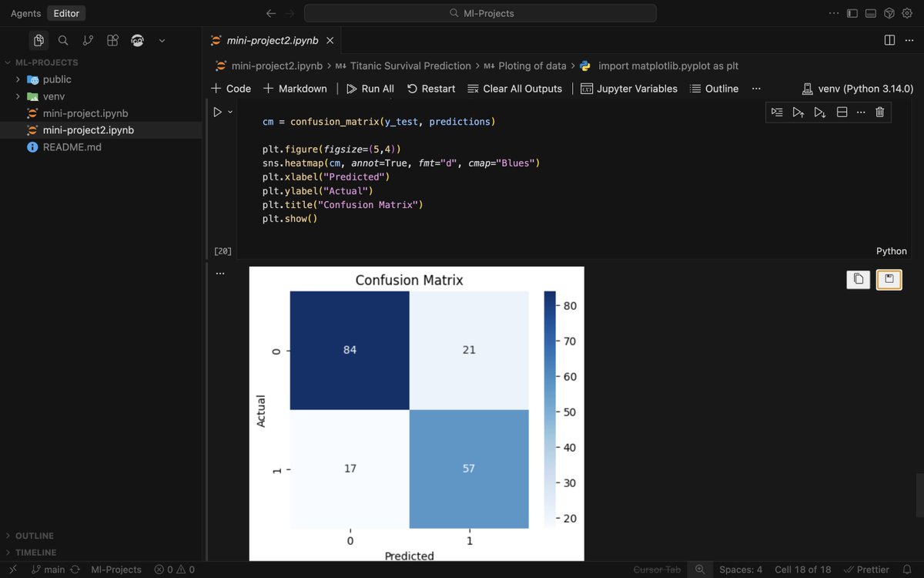Toggle the agent pane cube icon
The height and width of the screenshot is (578, 924).
[x=889, y=13]
